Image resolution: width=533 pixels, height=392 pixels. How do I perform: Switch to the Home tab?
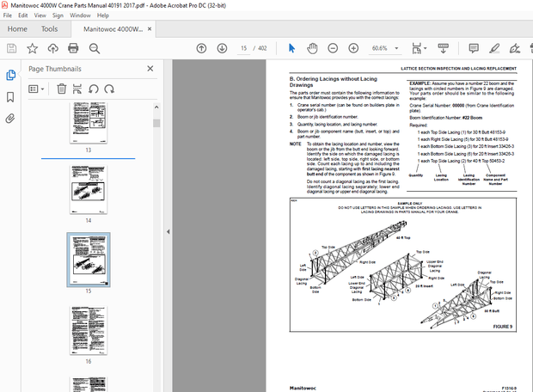[x=17, y=29]
